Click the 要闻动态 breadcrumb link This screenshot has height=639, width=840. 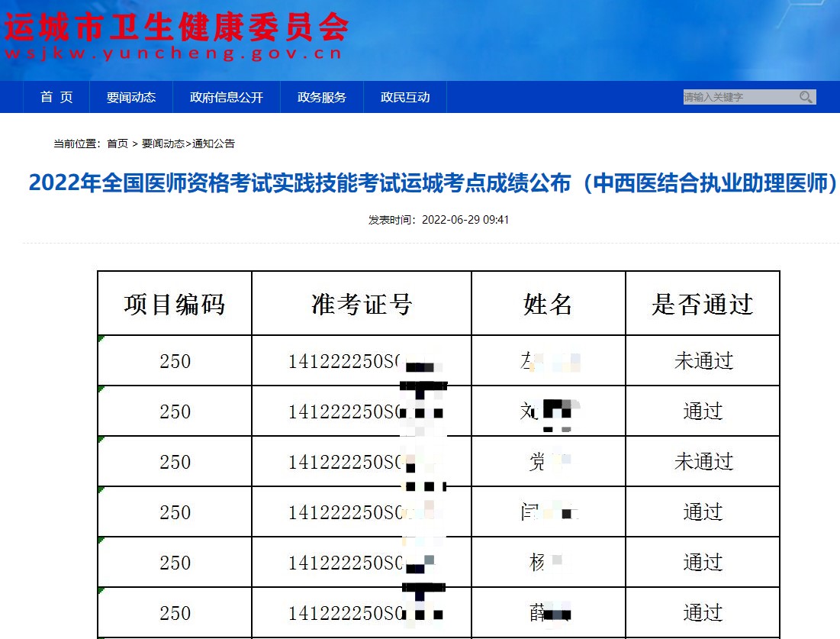[163, 144]
